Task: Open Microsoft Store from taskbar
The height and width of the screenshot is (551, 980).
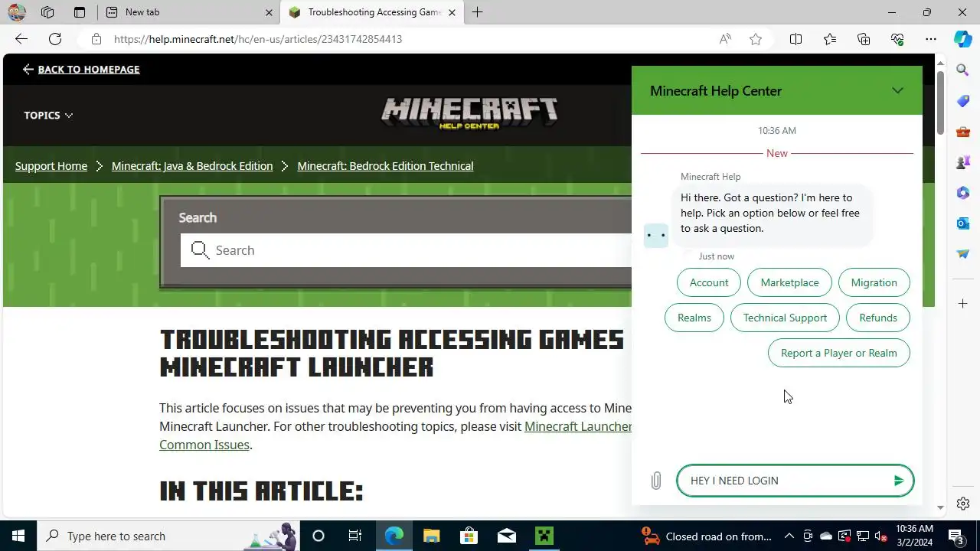Action: (469, 536)
